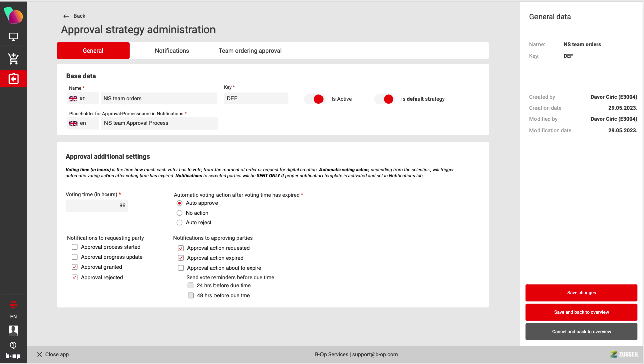Open the help question mark icon
The width and height of the screenshot is (644, 364).
[x=13, y=345]
